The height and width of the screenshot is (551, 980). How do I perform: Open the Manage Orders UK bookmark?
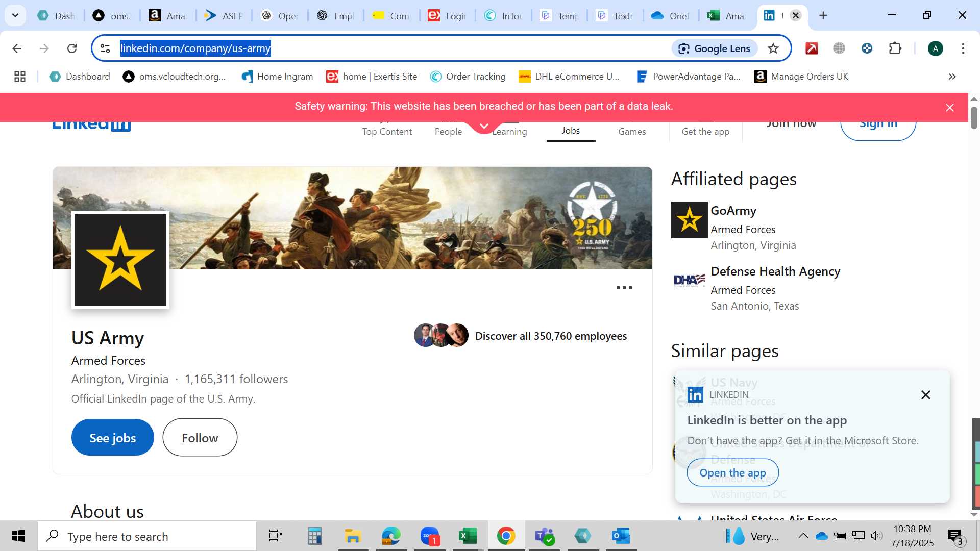[801, 77]
